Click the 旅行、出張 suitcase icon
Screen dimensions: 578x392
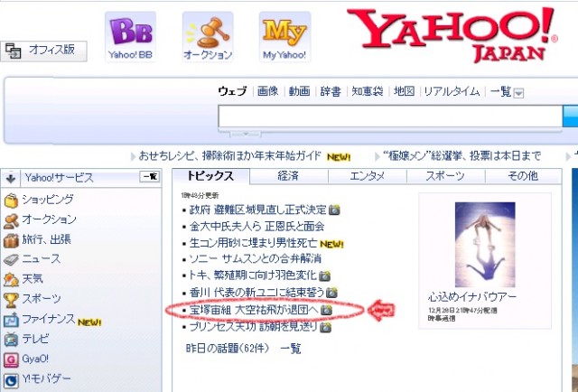tap(11, 240)
